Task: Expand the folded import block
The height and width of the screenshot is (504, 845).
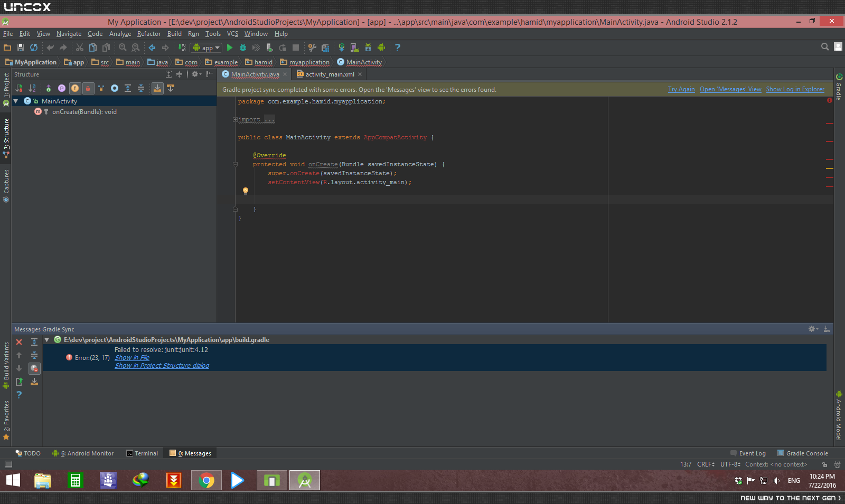Action: [x=235, y=120]
